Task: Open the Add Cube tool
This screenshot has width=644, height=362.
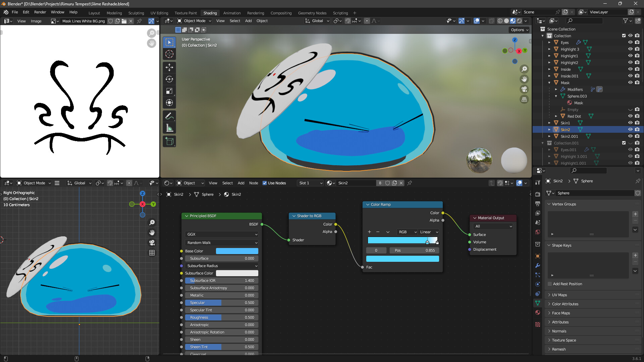Action: tap(169, 141)
